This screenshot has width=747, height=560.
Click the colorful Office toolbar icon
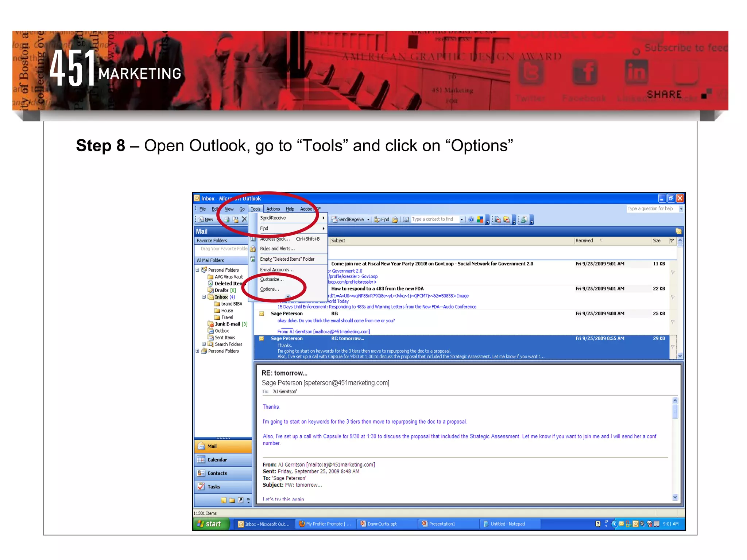click(x=480, y=219)
